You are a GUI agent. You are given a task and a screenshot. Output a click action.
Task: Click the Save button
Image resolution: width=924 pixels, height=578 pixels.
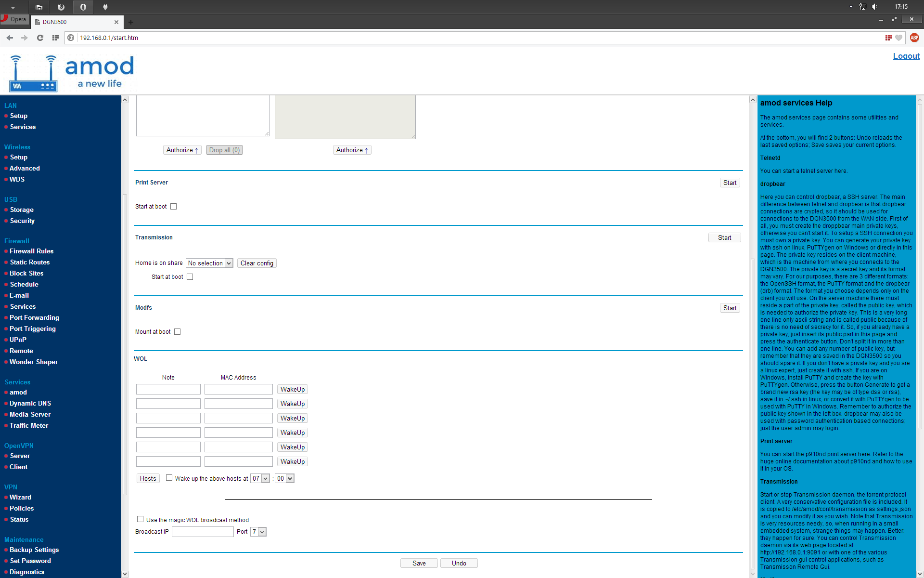pyautogui.click(x=419, y=563)
